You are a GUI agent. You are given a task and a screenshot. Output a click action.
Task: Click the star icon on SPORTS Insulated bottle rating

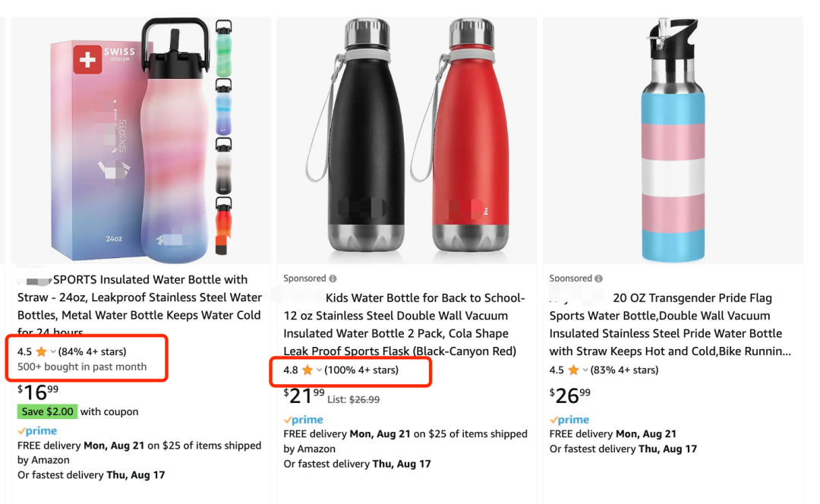(x=41, y=351)
